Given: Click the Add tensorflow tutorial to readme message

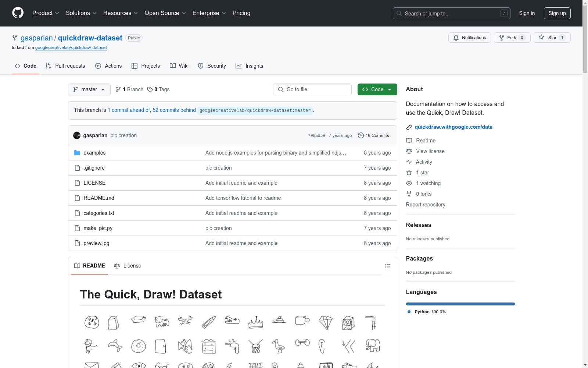Looking at the screenshot, I should point(243,198).
